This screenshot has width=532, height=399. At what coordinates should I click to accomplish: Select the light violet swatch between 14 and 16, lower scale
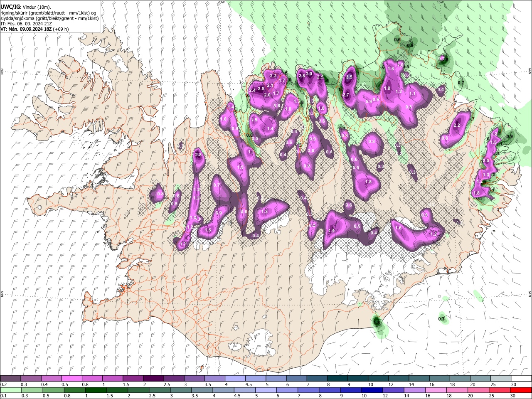tap(415, 390)
